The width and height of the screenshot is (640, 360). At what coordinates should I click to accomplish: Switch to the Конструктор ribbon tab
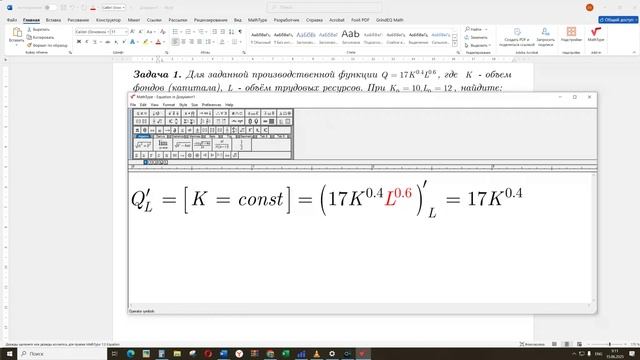click(x=108, y=20)
